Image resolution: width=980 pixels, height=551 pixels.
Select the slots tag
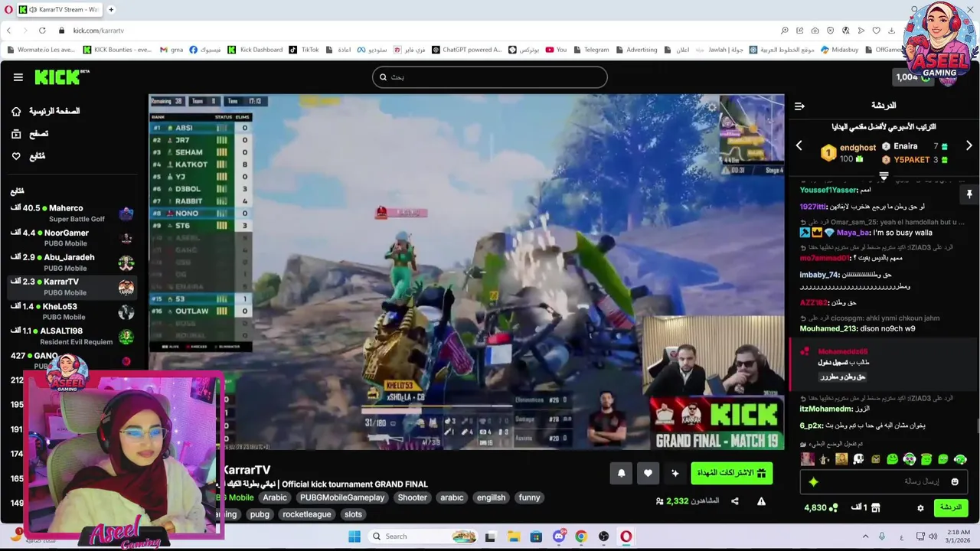[x=353, y=514]
